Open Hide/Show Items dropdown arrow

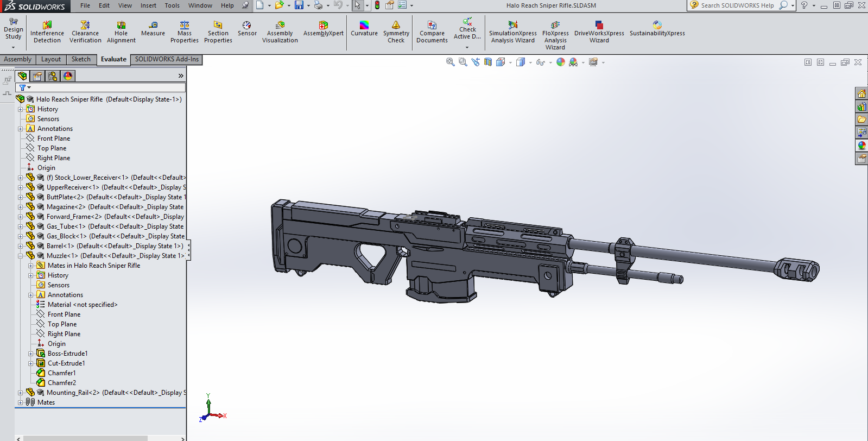(550, 62)
